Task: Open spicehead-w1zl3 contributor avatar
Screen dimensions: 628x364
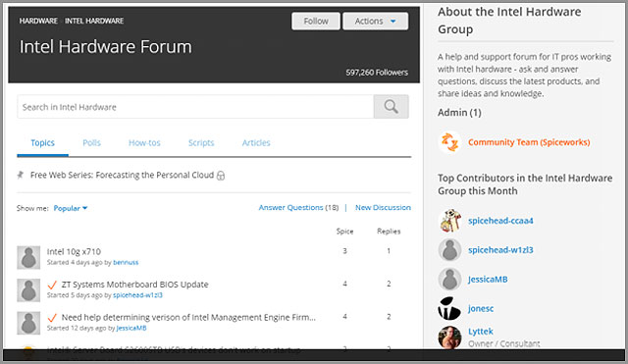Action: click(x=449, y=250)
